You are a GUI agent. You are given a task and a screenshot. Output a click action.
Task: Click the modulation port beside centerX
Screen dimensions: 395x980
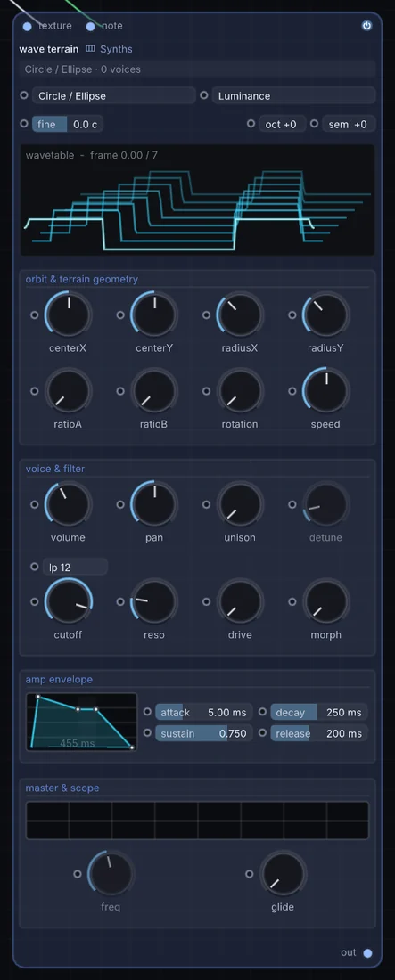[x=35, y=315]
